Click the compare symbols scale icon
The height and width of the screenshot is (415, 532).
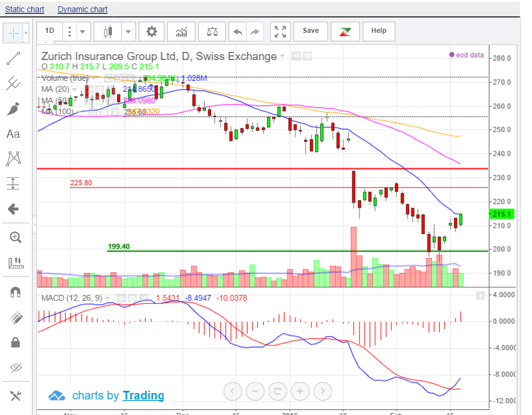point(212,31)
